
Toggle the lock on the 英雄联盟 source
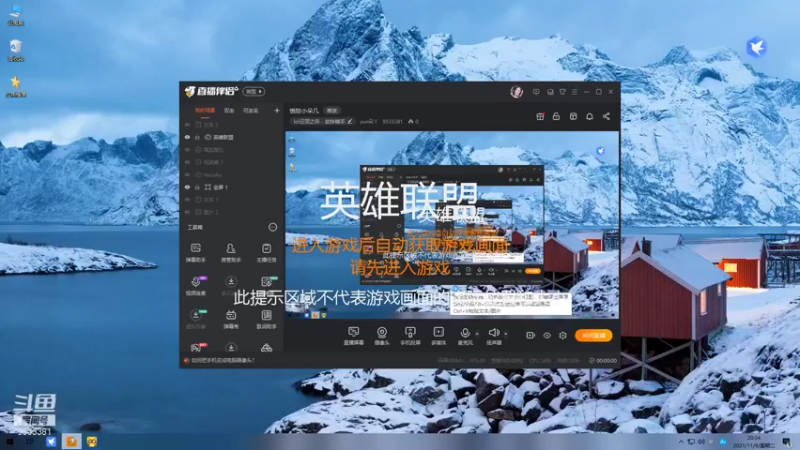point(197,137)
